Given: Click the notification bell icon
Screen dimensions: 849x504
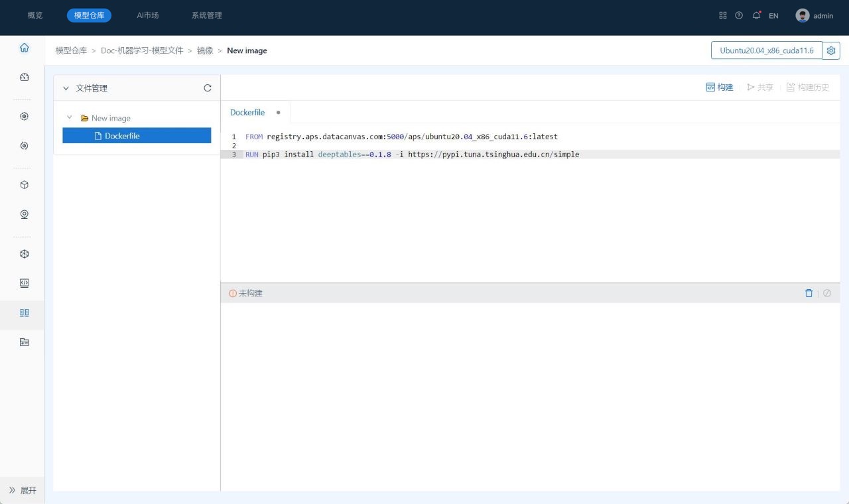Looking at the screenshot, I should [756, 15].
